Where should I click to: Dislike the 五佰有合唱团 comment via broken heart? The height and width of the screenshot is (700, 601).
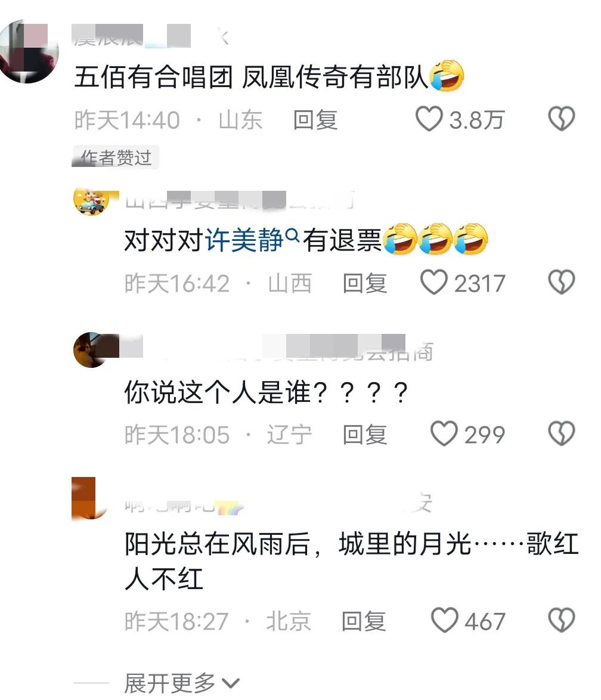pyautogui.click(x=561, y=119)
